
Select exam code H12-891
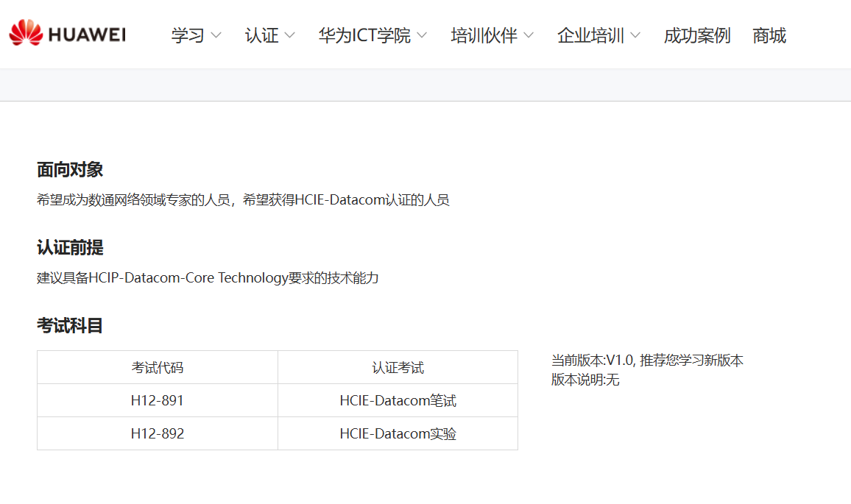click(158, 400)
